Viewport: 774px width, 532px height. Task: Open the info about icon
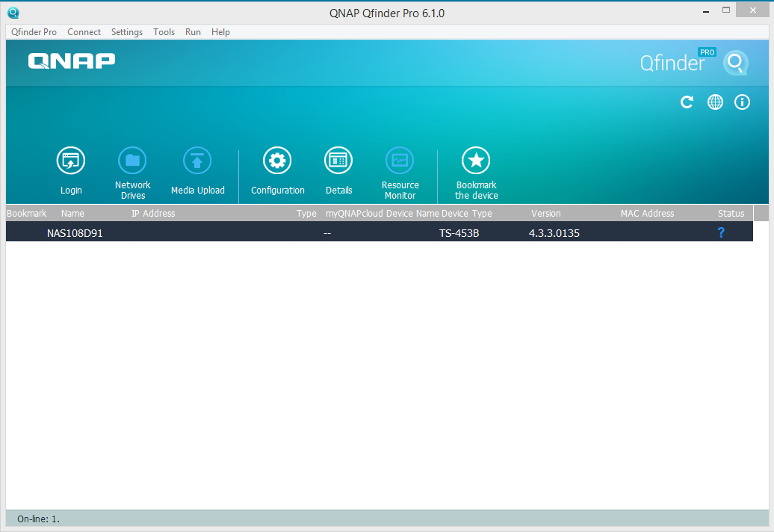click(742, 102)
